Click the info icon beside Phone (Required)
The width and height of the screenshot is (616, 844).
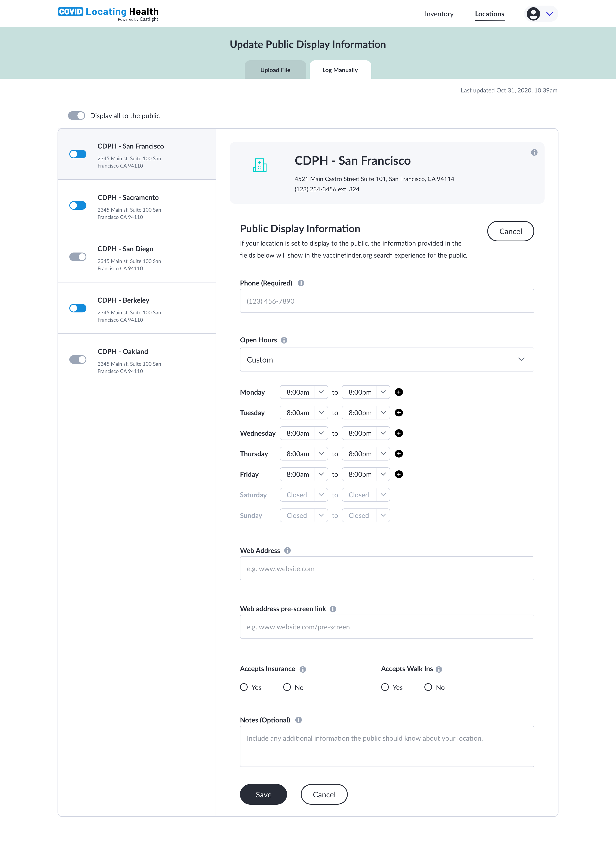(301, 283)
